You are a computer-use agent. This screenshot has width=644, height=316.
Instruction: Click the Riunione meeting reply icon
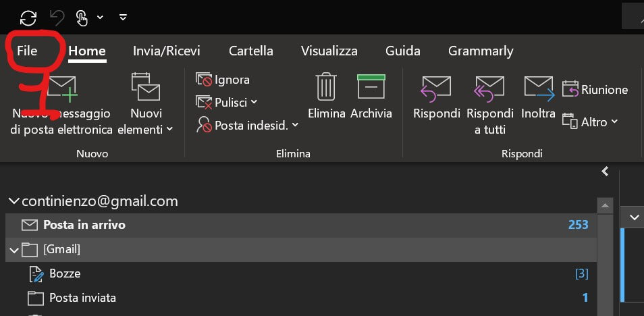pos(571,90)
